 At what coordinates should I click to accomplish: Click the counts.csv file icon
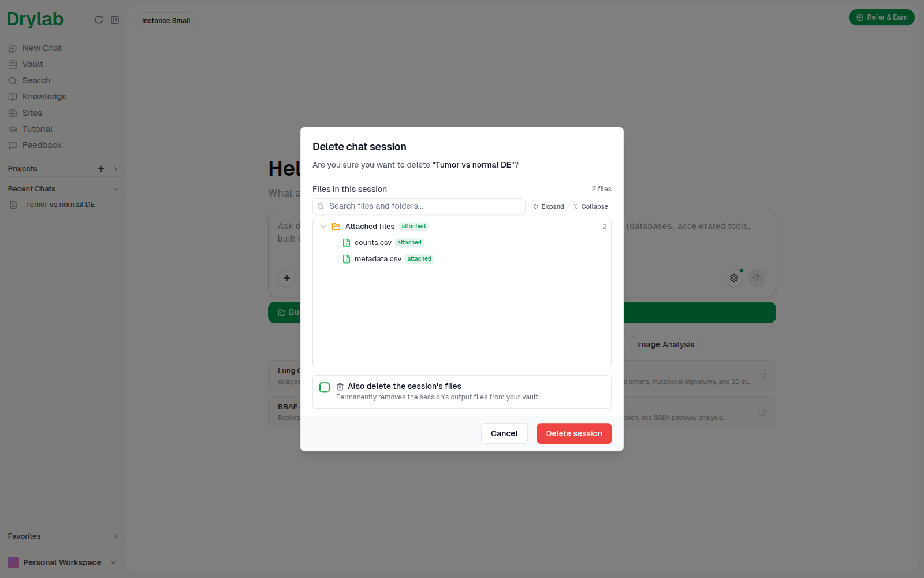click(x=346, y=243)
